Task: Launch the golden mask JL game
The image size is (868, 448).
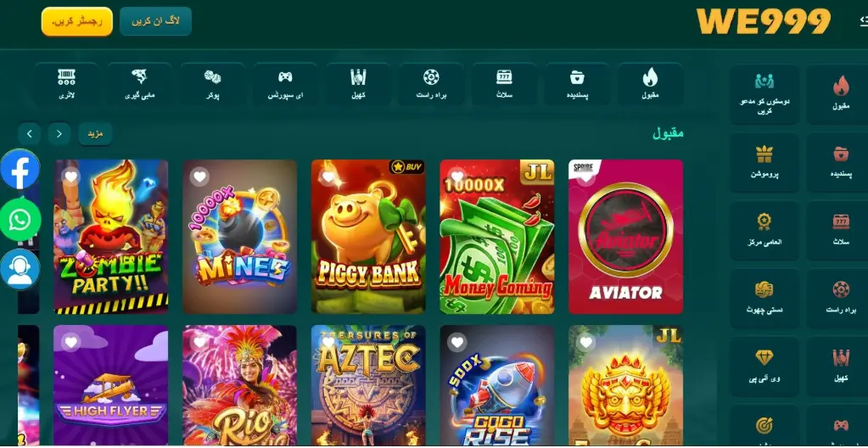Action: click(625, 385)
